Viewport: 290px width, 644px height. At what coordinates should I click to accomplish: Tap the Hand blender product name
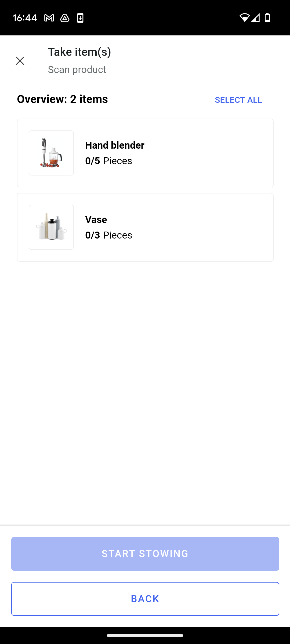[x=115, y=145]
